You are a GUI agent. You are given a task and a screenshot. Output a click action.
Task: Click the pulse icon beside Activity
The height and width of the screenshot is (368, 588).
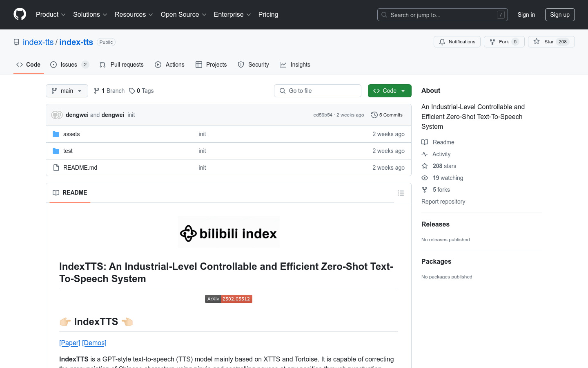(x=425, y=154)
